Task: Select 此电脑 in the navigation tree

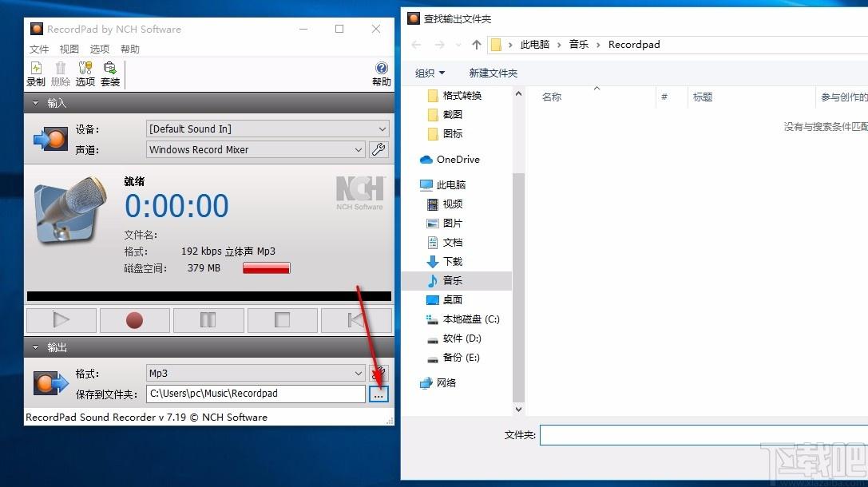Action: pos(443,185)
